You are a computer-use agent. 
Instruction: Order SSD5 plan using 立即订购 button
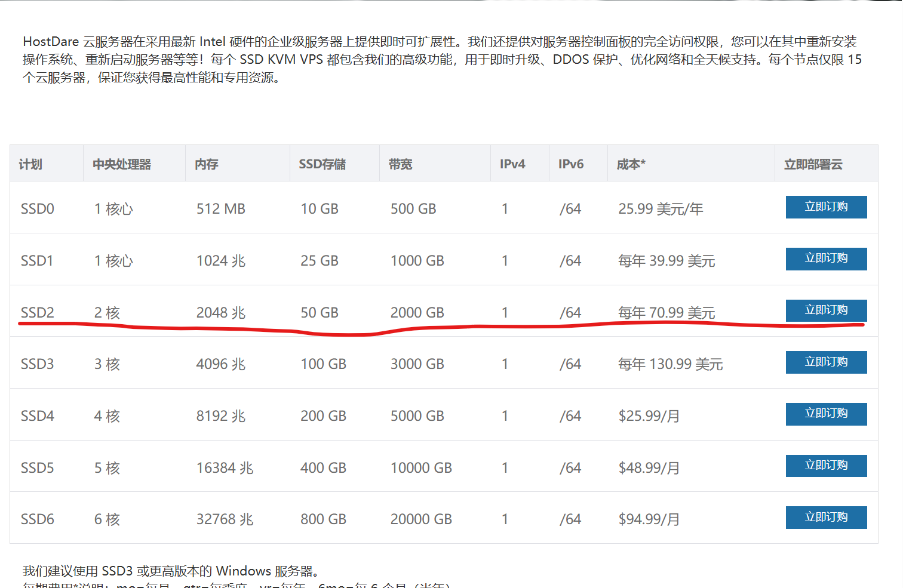[826, 466]
